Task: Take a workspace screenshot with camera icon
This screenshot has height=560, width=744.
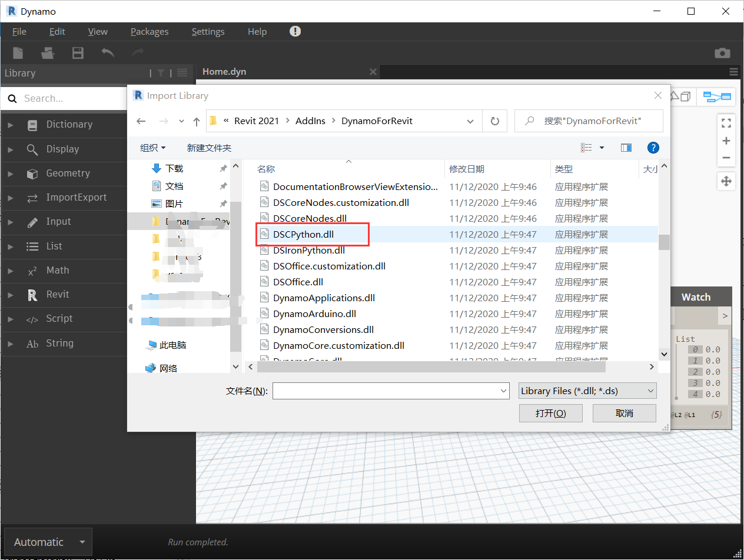Action: 722,52
